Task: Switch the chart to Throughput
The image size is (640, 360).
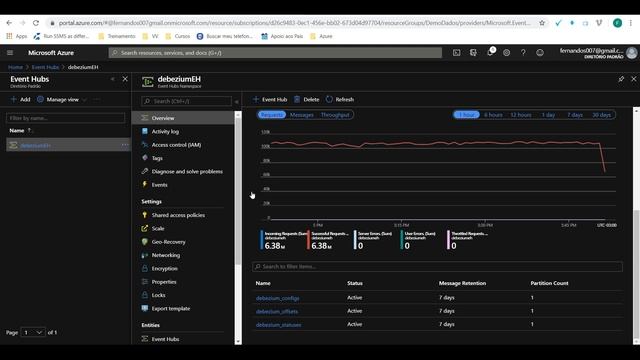Action: (335, 115)
